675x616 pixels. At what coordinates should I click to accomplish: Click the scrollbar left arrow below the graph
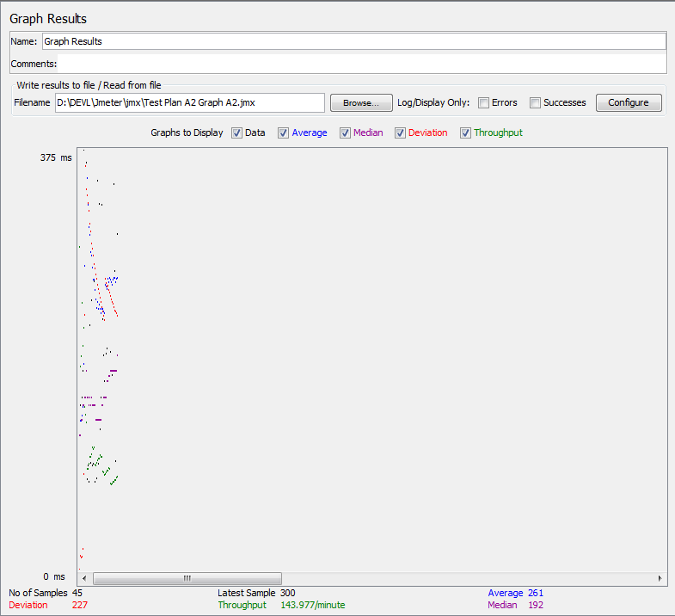(83, 578)
